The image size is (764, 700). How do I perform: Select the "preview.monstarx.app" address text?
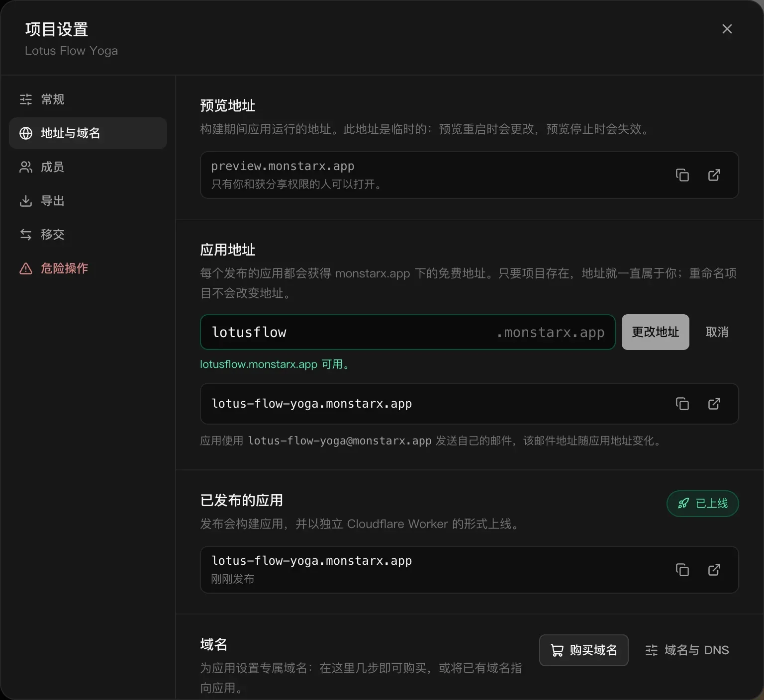(x=283, y=166)
